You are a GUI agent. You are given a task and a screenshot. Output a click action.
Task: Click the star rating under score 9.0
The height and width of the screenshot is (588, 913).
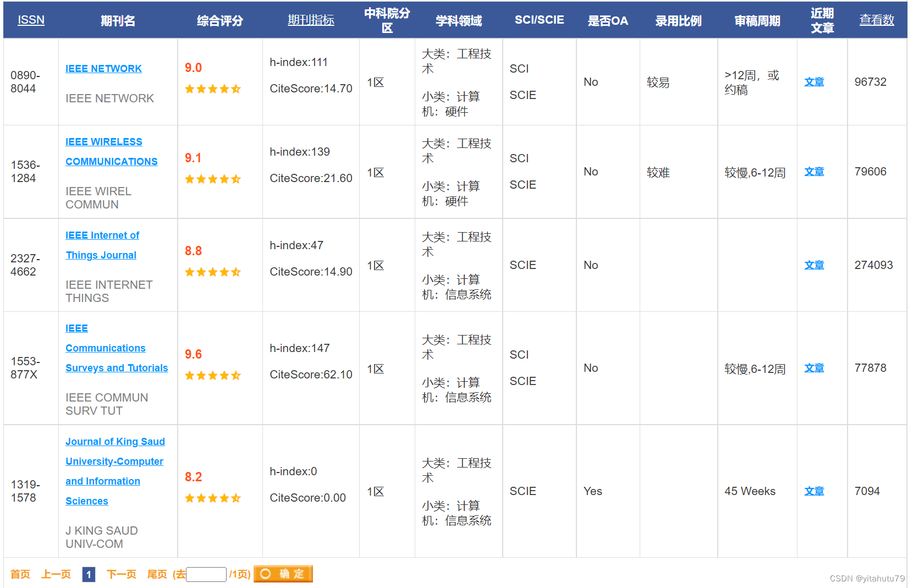pyautogui.click(x=213, y=89)
